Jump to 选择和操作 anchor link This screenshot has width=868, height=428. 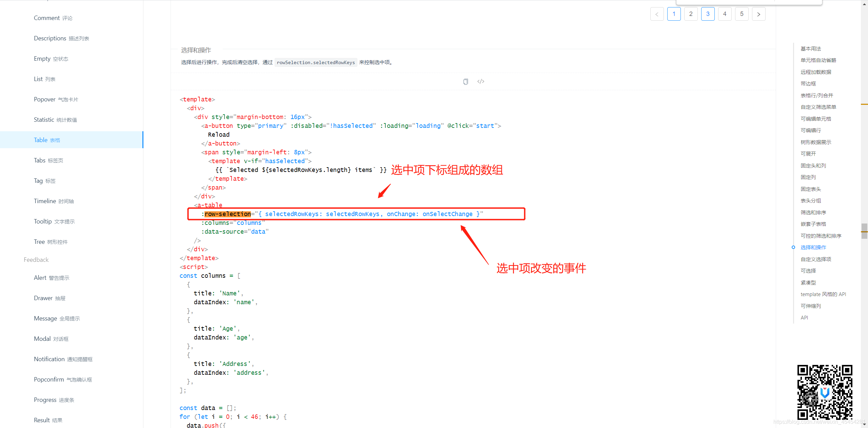tap(813, 247)
